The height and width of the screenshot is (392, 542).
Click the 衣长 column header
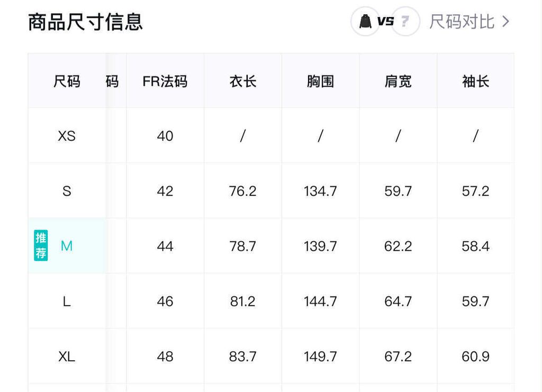[242, 81]
